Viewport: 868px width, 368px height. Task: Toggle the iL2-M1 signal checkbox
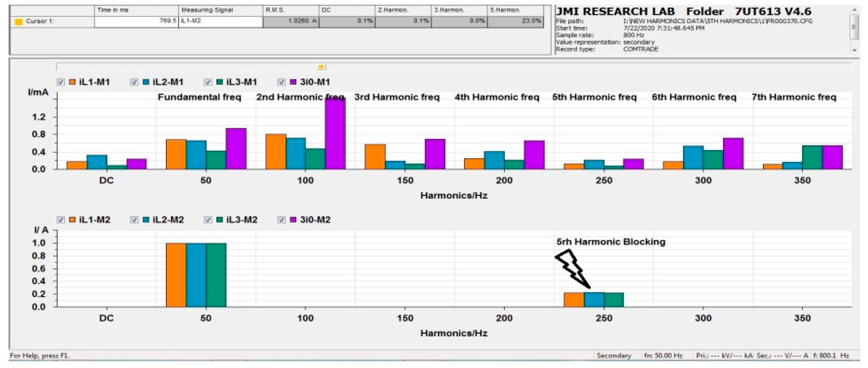pos(134,82)
